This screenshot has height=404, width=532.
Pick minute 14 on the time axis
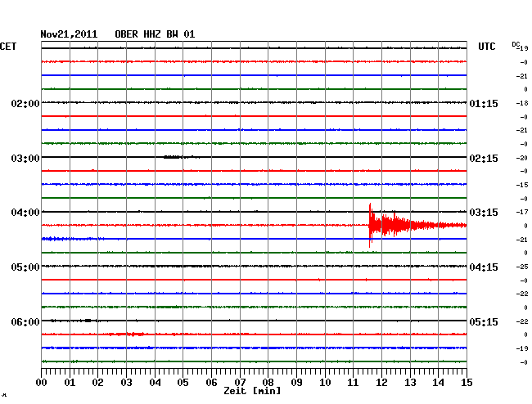(438, 383)
